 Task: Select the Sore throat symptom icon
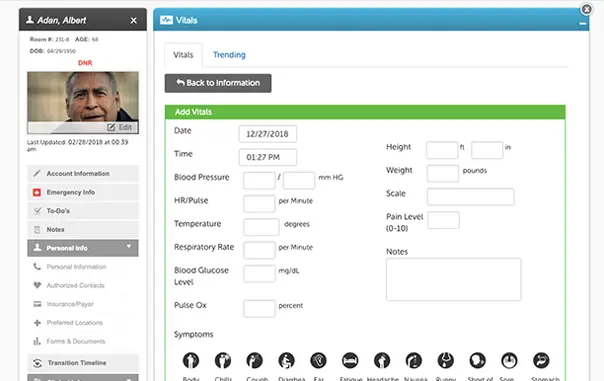[509, 361]
